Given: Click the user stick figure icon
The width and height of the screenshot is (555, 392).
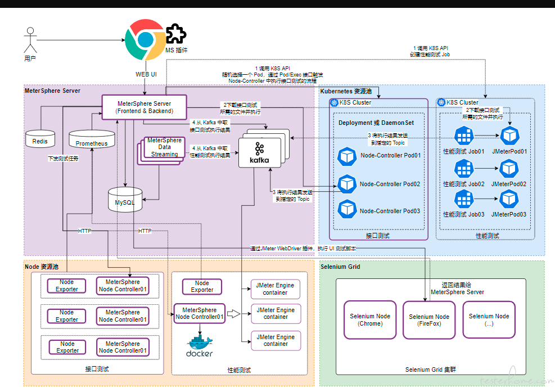Looking at the screenshot, I should [x=30, y=40].
